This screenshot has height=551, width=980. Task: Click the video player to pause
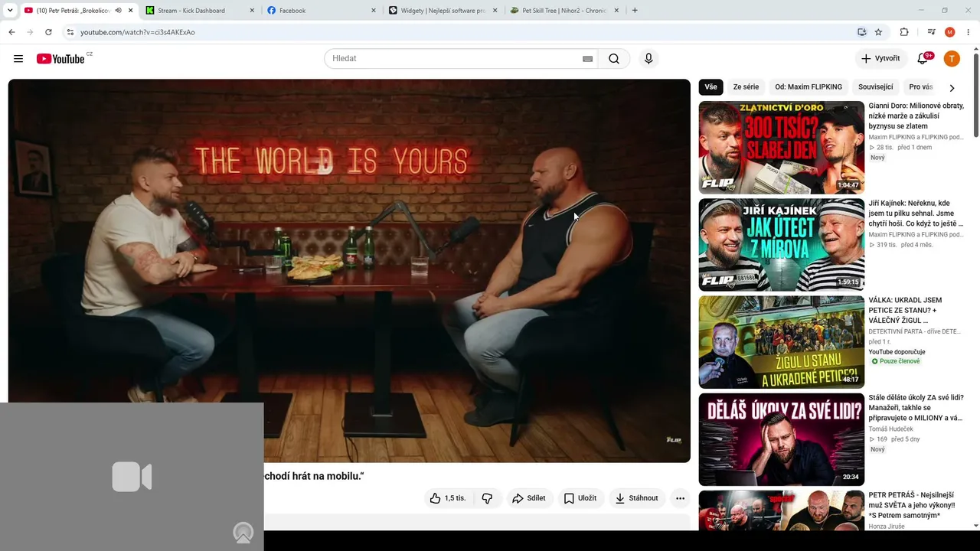(x=349, y=271)
